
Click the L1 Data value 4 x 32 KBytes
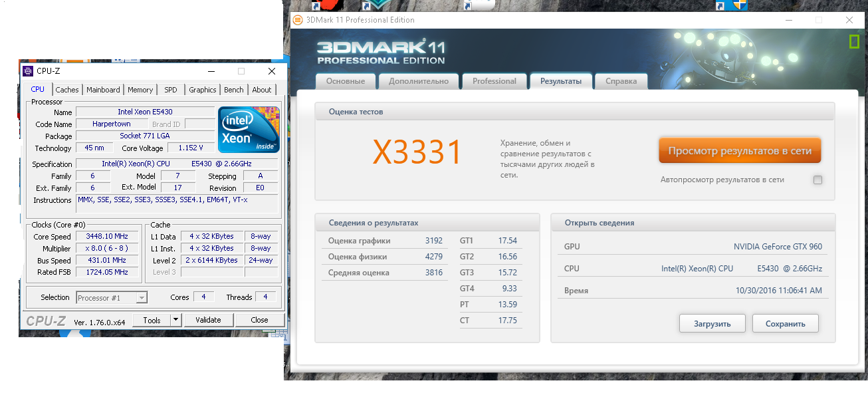pyautogui.click(x=213, y=236)
